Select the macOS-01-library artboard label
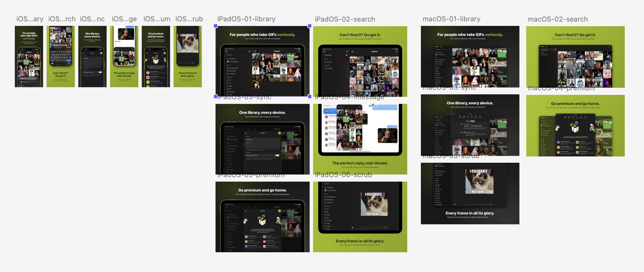 451,19
